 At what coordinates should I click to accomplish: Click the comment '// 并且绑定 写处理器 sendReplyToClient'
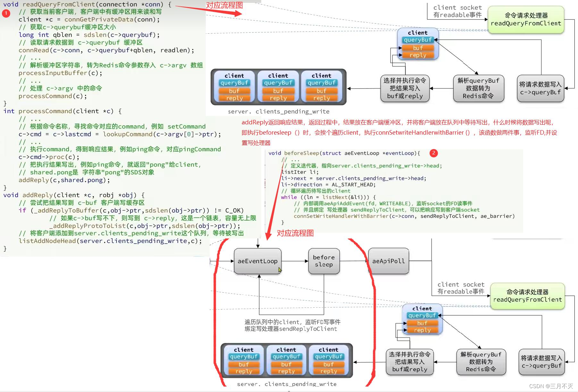(387, 210)
